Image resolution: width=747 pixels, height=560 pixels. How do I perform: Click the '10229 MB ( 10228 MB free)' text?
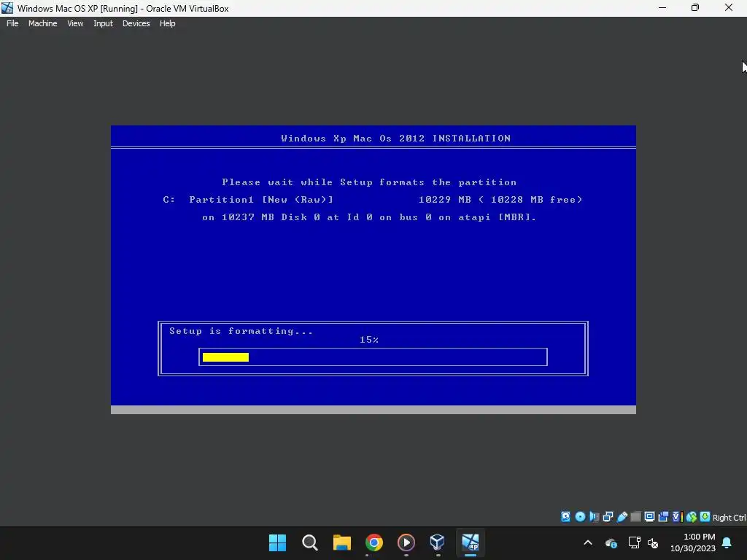pyautogui.click(x=500, y=200)
